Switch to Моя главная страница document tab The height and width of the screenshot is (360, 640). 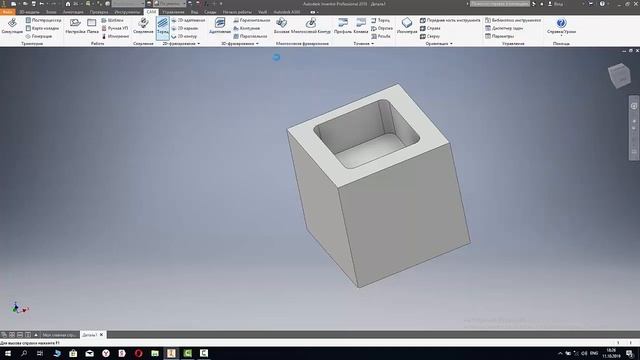tap(60, 335)
